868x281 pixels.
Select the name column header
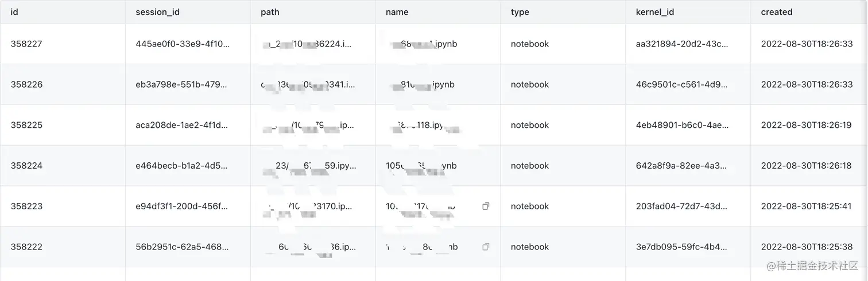(397, 12)
